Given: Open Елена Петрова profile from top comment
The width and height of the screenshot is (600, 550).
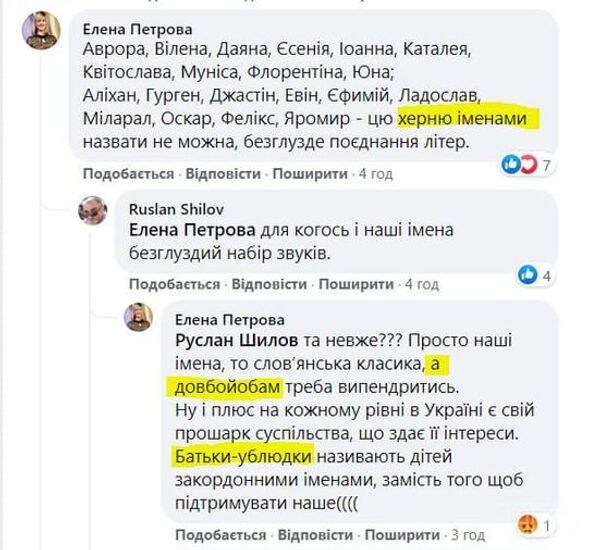Looking at the screenshot, I should (x=138, y=29).
